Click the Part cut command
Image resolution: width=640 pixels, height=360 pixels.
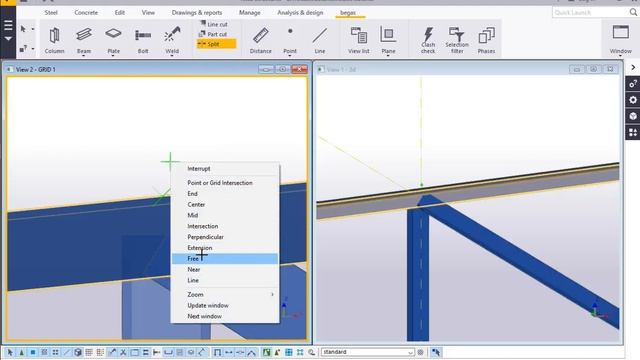tap(213, 34)
